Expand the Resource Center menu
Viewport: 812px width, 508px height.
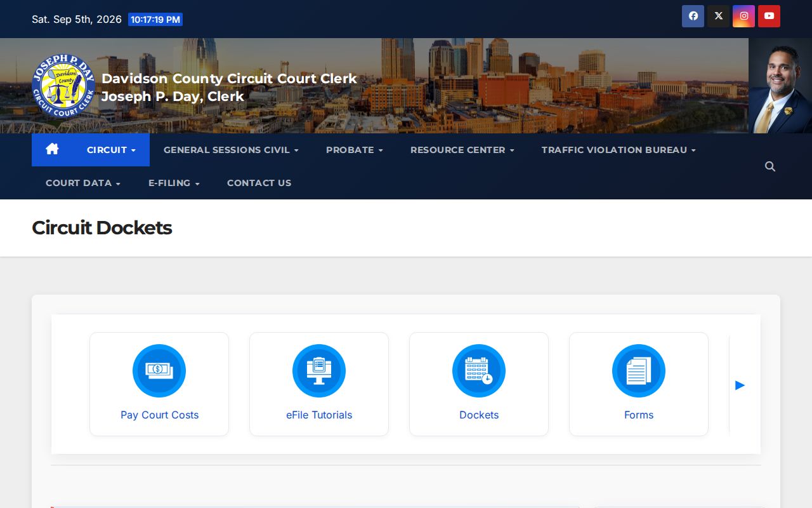462,150
